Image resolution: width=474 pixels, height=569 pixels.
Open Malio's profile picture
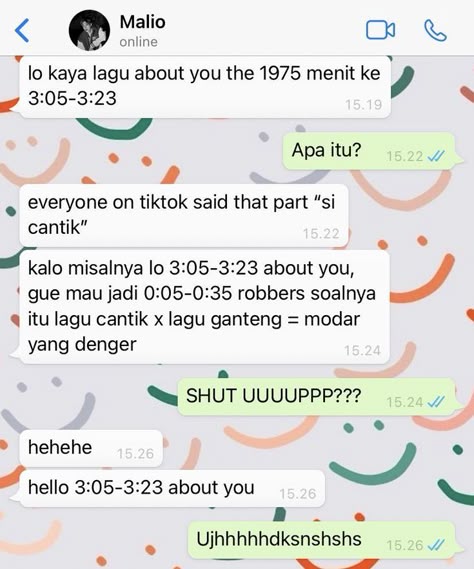point(89,30)
